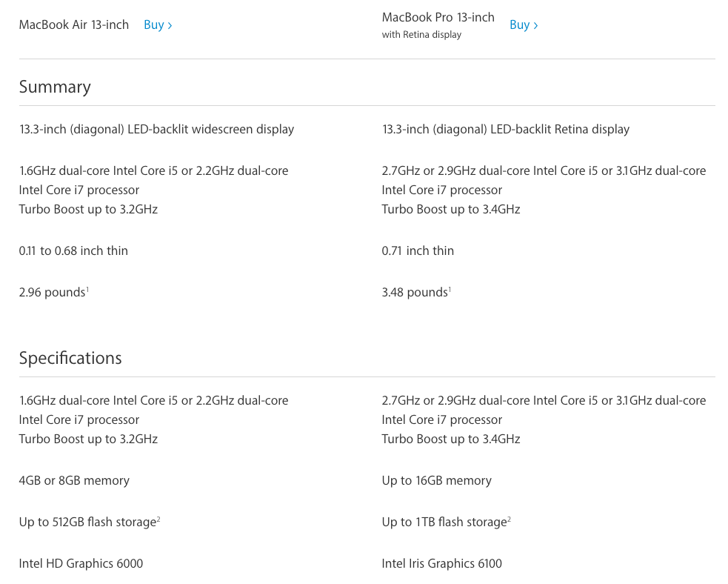This screenshot has height=584, width=728.
Task: Click the MacBook Air 13-inch title
Action: tap(74, 25)
